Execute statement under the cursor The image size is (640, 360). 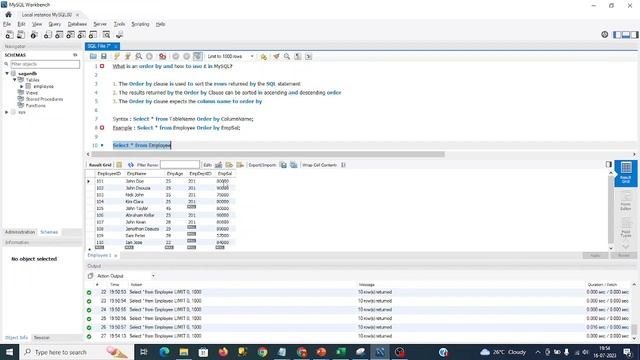[x=127, y=56]
